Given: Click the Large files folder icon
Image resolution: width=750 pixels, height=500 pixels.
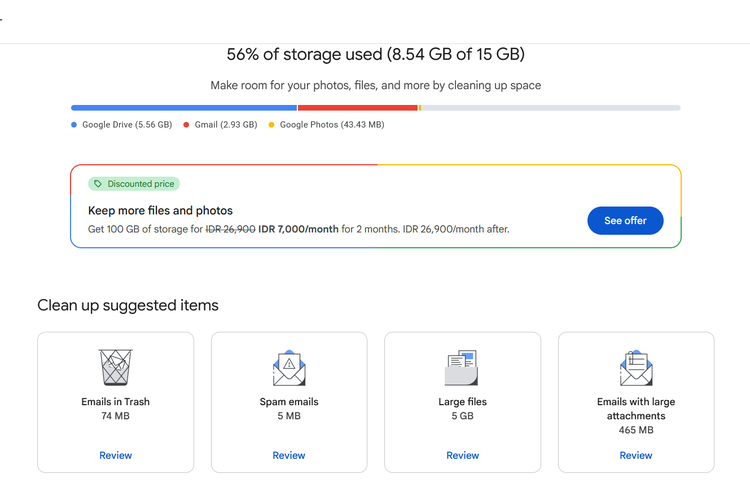Looking at the screenshot, I should (x=462, y=368).
